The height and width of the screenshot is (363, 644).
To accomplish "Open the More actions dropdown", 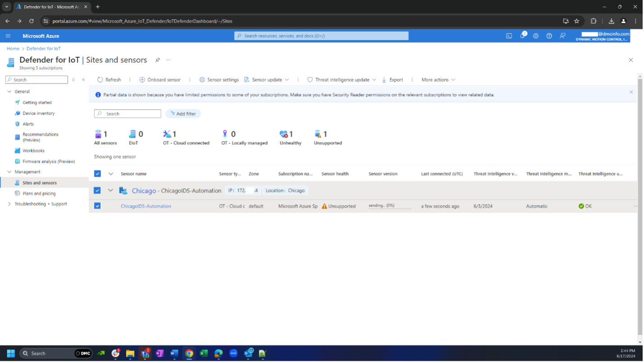I will [438, 80].
